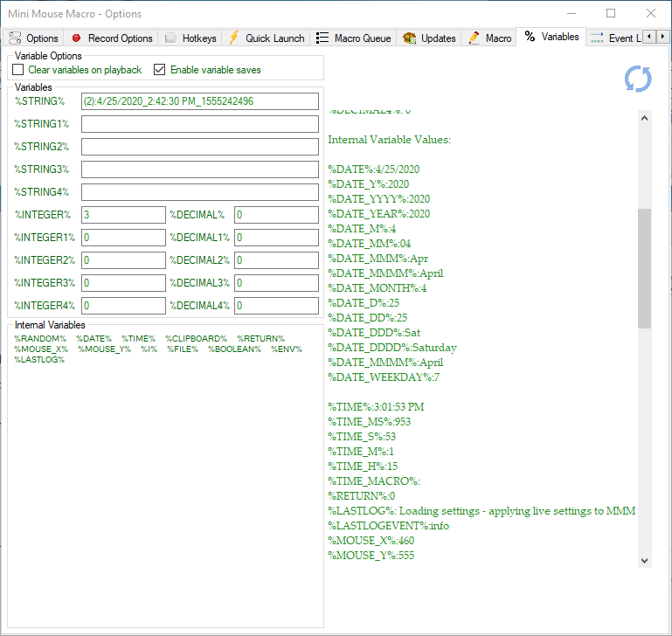Click the Internal Variable Values heading
This screenshot has width=672, height=636.
(x=389, y=140)
